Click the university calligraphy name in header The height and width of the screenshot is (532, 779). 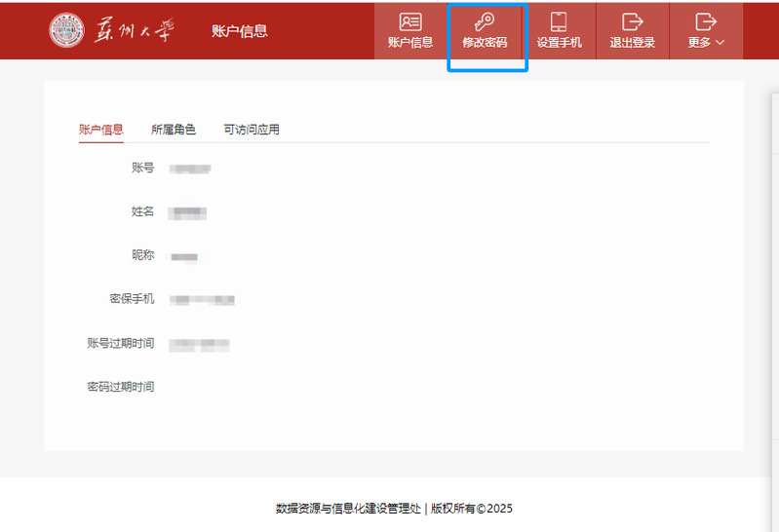coord(135,30)
